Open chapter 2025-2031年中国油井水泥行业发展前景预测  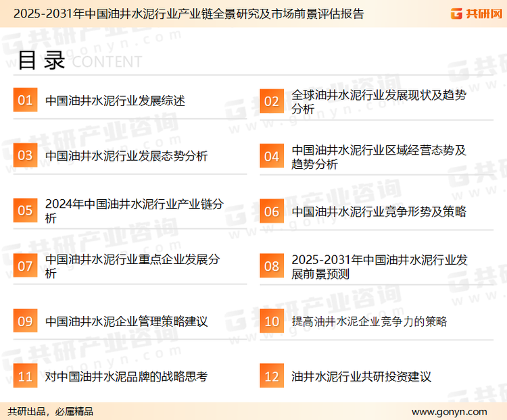(x=380, y=267)
